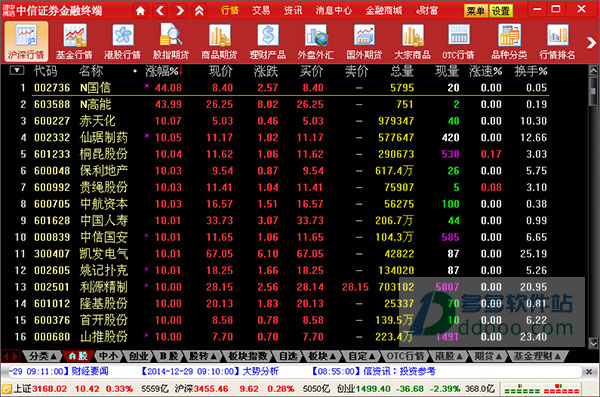Viewport: 600px width, 397px height.
Task: Open the column list dropdown beside 代码
Action: click(16, 70)
